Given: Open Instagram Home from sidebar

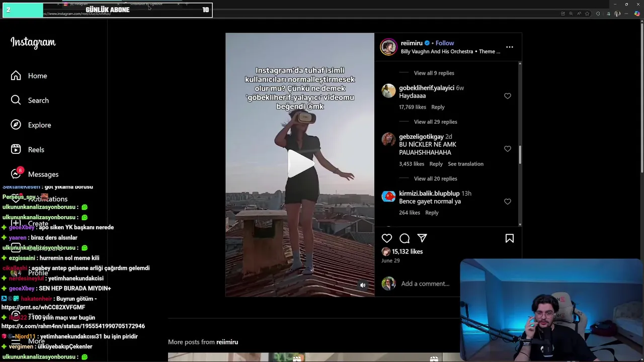Looking at the screenshot, I should coord(29,75).
